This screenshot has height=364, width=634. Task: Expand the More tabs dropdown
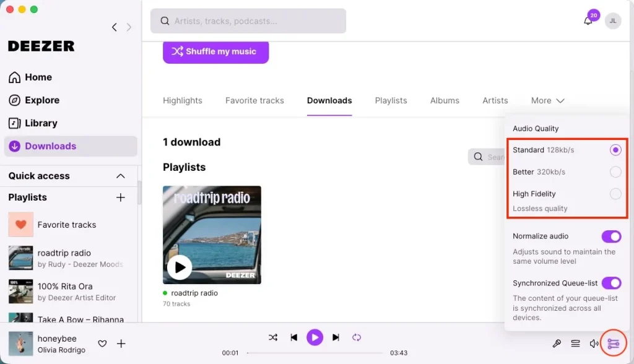pos(547,101)
